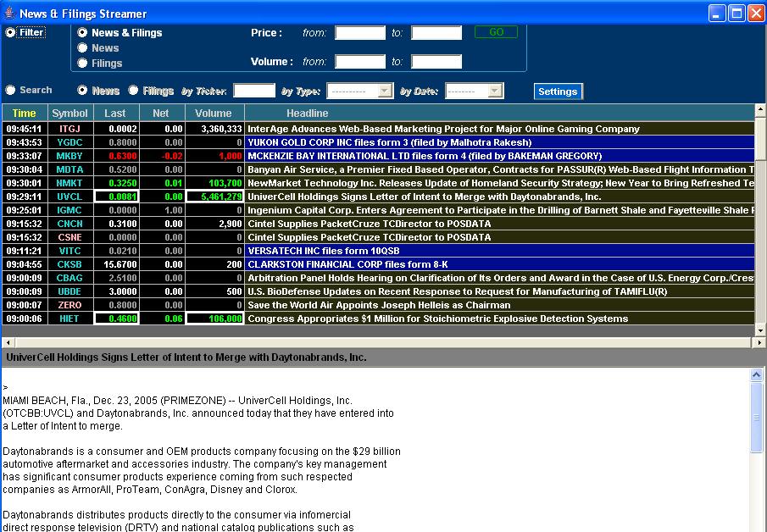The width and height of the screenshot is (767, 532).
Task: Select the HIET symbol cell
Action: coord(70,319)
